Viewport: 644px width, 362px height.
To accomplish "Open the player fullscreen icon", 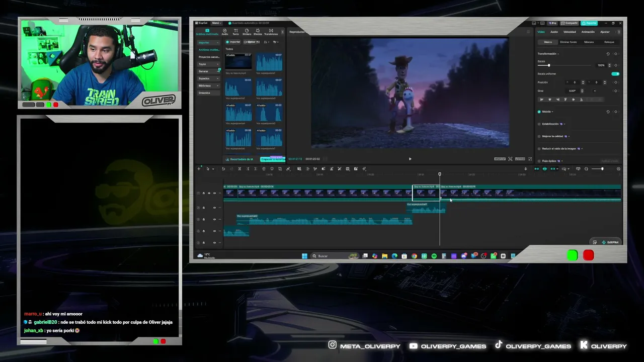I will (530, 159).
